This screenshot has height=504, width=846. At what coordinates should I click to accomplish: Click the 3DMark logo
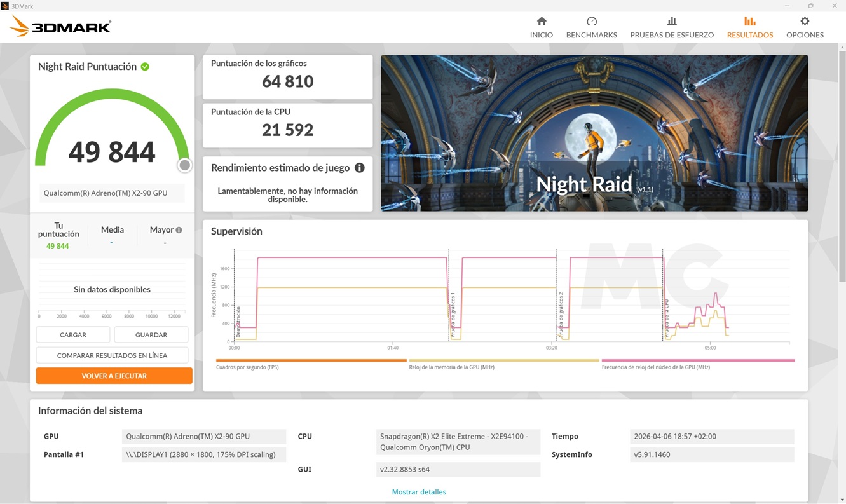click(x=59, y=25)
